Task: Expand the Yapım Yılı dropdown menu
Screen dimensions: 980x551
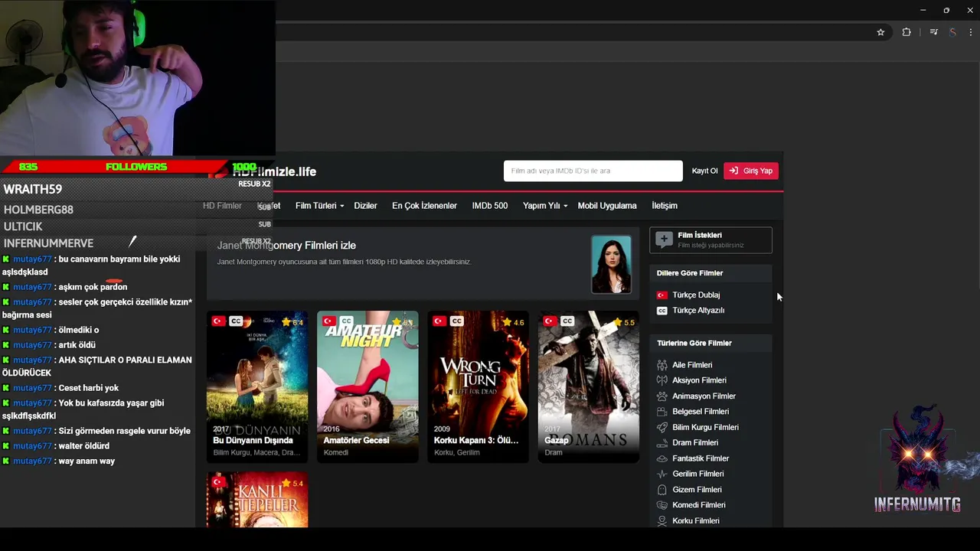Action: click(545, 206)
